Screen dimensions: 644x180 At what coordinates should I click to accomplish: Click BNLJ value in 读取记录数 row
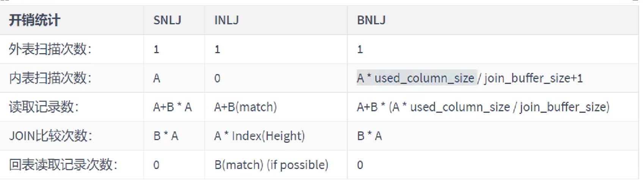pos(483,107)
